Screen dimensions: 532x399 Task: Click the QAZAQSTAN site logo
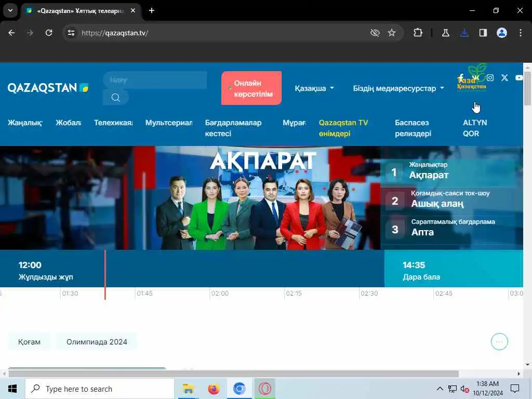(x=48, y=88)
